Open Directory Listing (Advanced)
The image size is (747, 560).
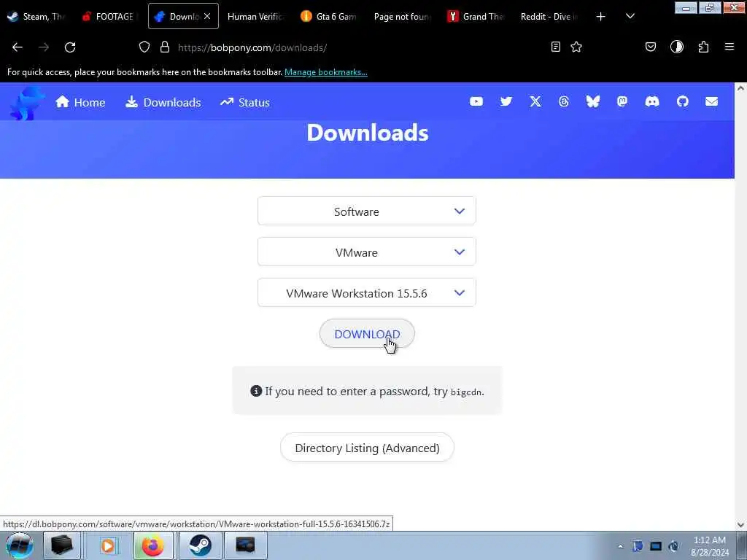coord(367,448)
